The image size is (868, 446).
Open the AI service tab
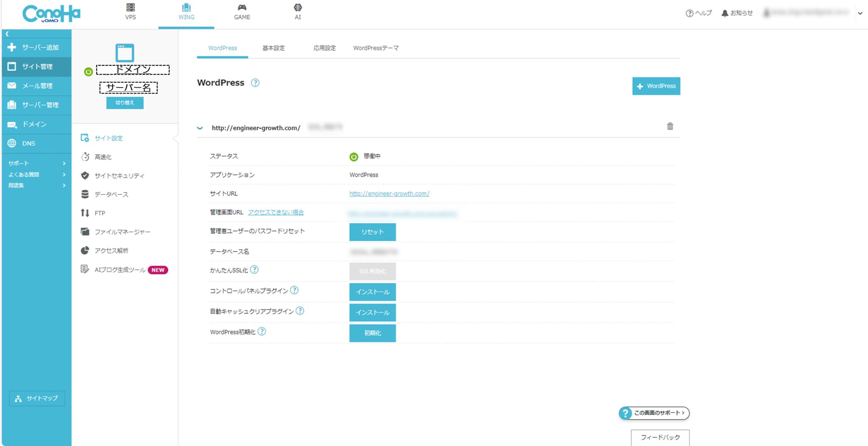coord(298,12)
